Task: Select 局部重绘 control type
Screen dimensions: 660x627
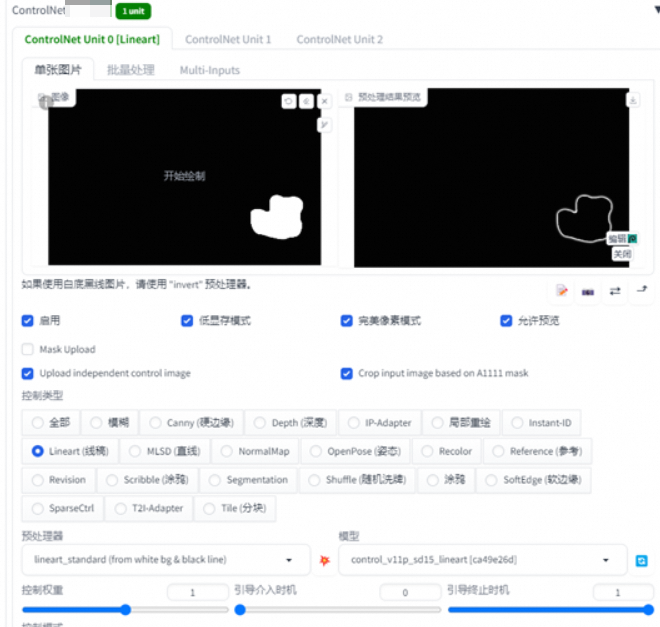Action: 461,422
